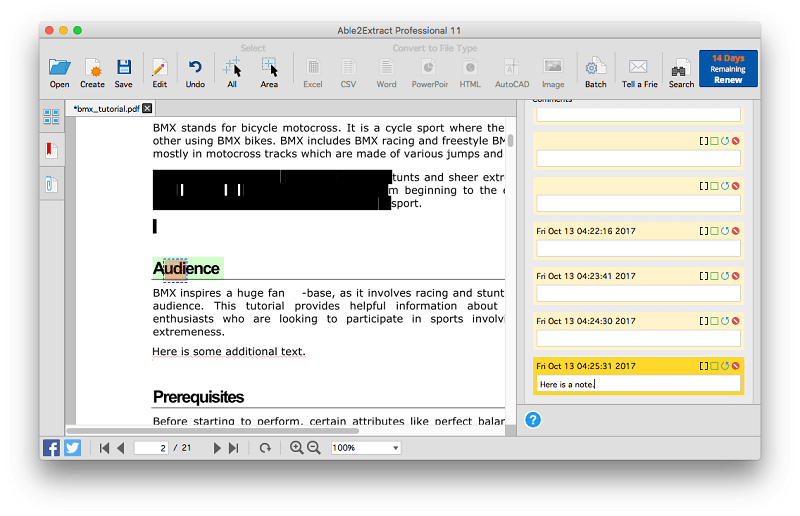
Task: Click green square on 04:25:31 comment
Action: pyautogui.click(x=714, y=366)
